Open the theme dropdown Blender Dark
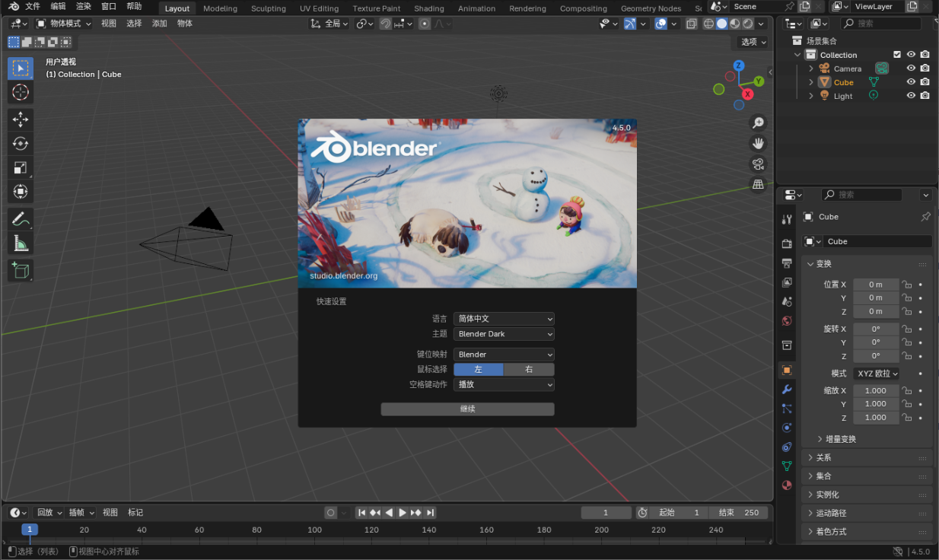This screenshot has width=939, height=560. tap(504, 334)
